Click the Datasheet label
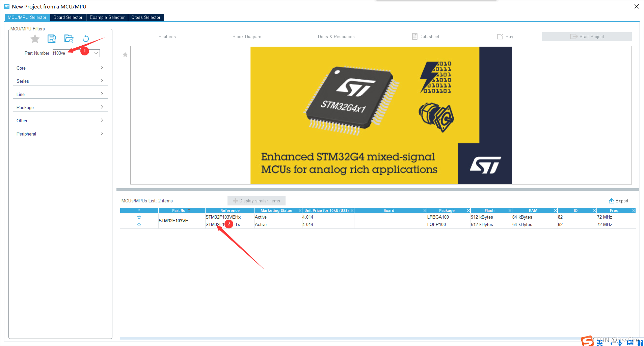This screenshot has height=346, width=644. pos(429,36)
